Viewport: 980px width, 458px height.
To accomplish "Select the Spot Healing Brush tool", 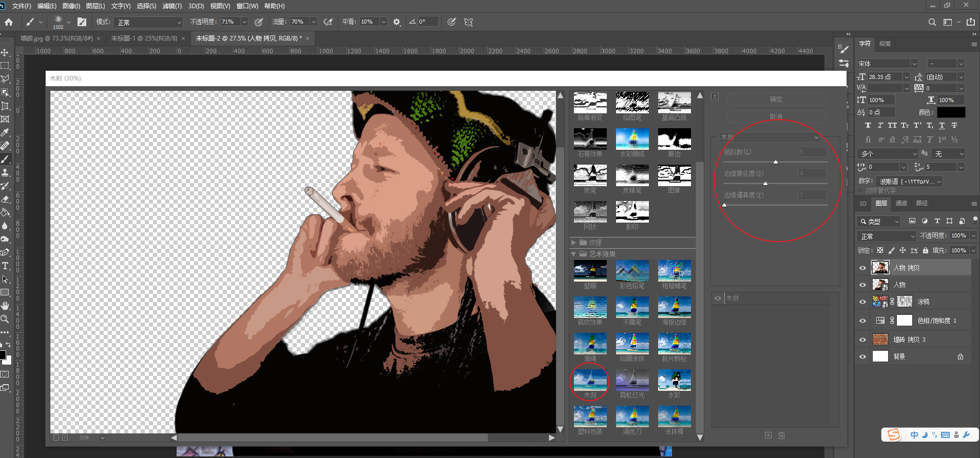I will pos(5,146).
